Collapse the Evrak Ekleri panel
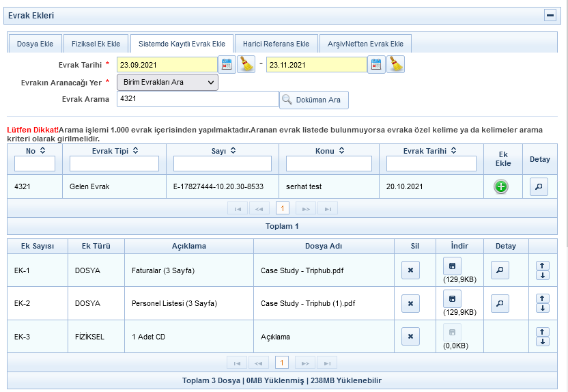 tap(550, 15)
